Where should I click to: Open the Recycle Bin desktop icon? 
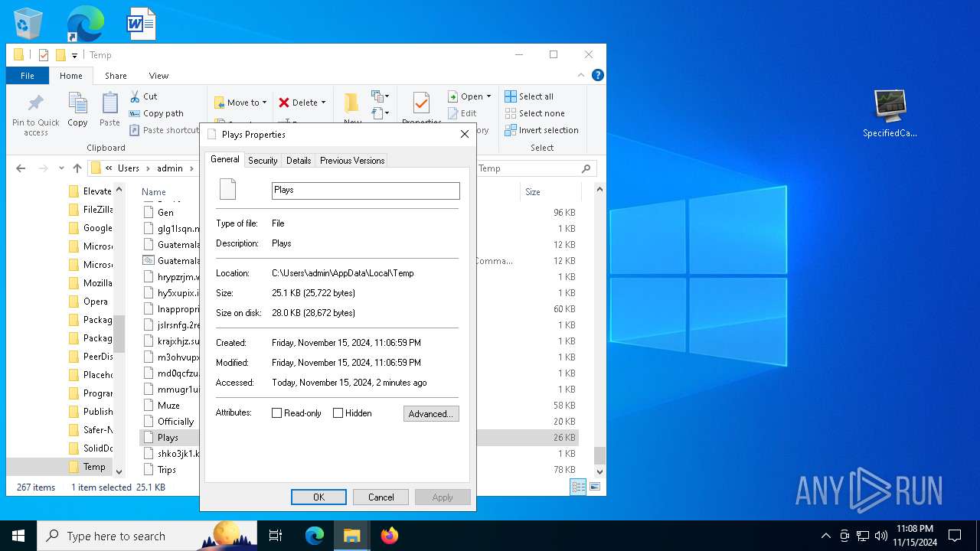(x=28, y=24)
